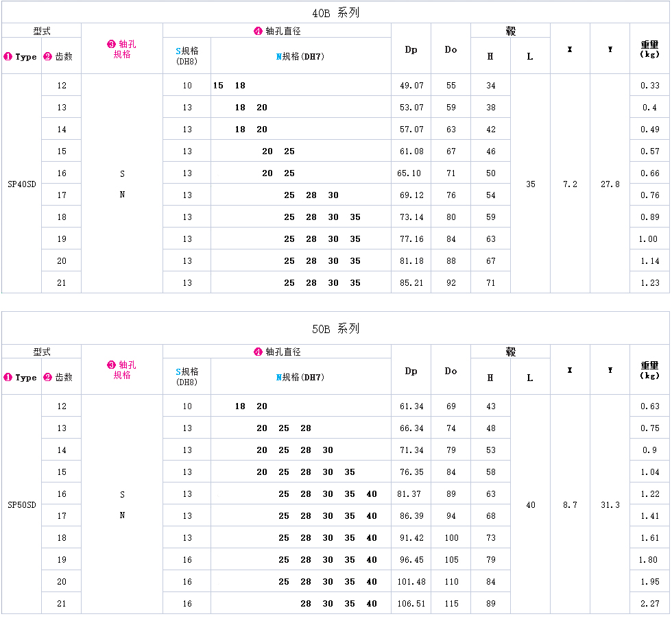The width and height of the screenshot is (672, 623).
Task: Click the 重量 (kg) header in 50B table
Action: (x=649, y=370)
